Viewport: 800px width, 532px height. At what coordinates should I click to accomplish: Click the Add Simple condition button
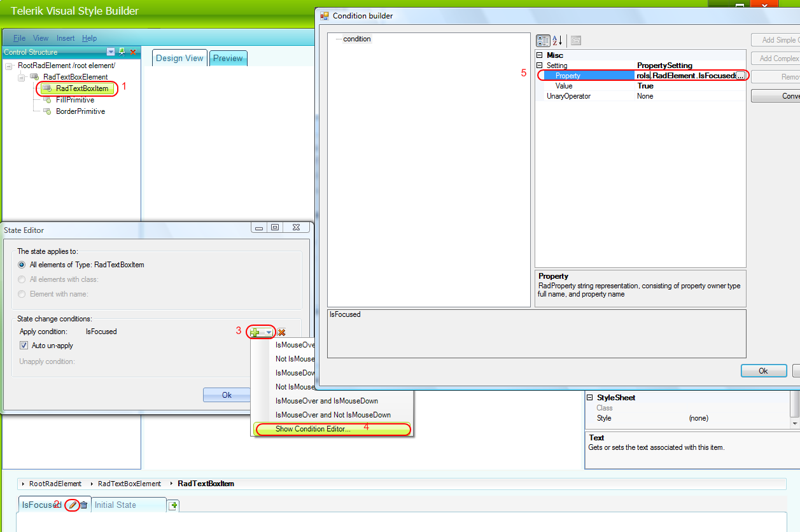click(x=775, y=40)
